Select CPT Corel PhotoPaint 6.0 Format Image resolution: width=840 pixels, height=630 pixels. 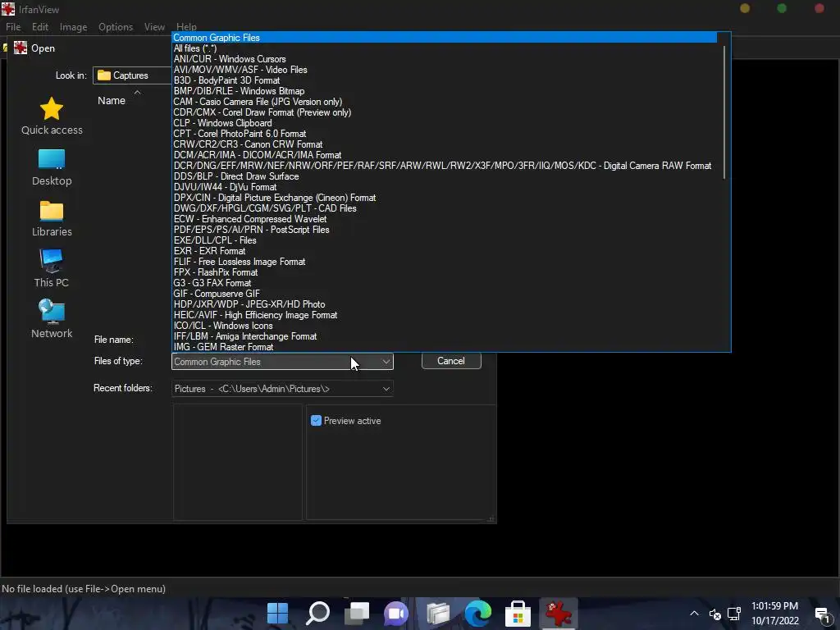[x=444, y=134]
